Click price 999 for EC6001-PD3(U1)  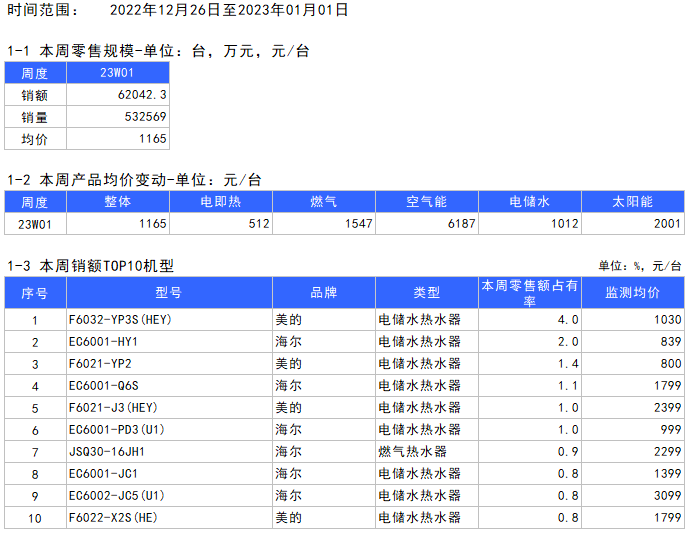(671, 429)
